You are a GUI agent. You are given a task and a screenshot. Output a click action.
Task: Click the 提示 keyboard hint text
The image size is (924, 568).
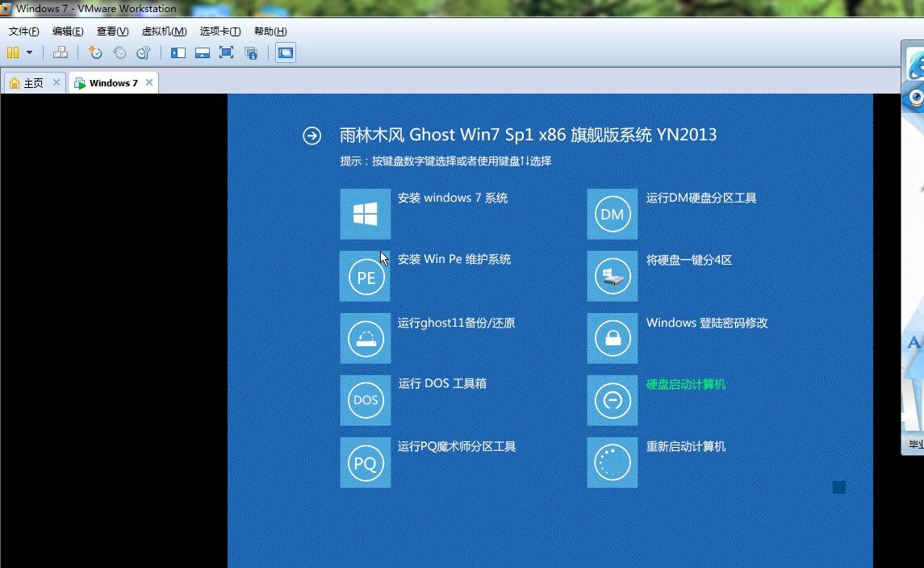(445, 161)
